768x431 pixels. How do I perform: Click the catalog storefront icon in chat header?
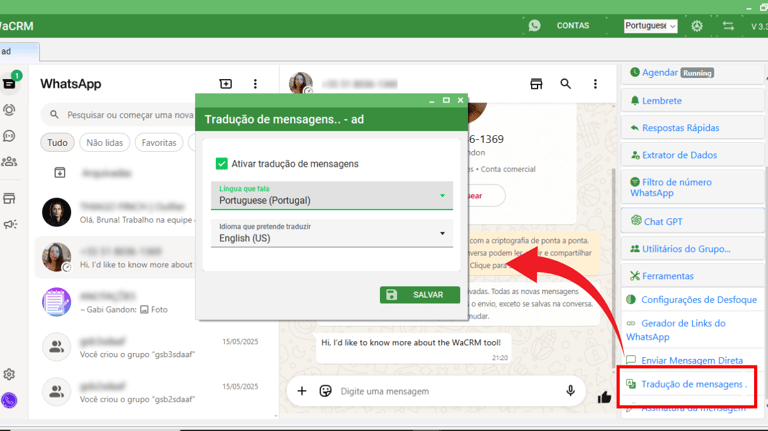536,84
